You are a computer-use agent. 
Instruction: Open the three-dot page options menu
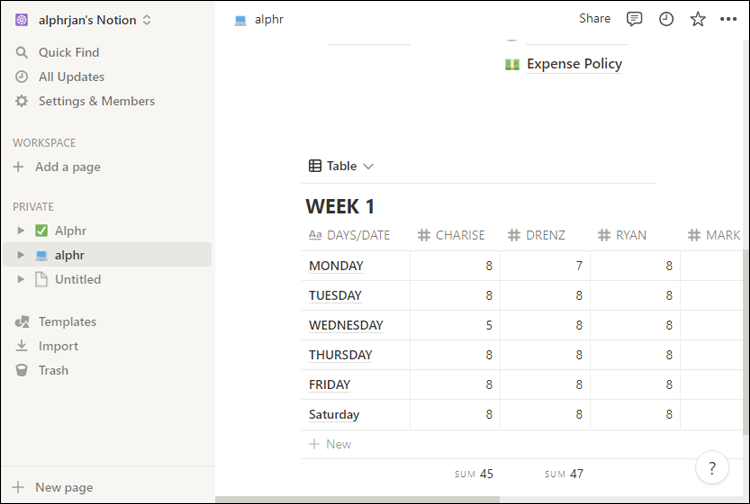click(728, 19)
